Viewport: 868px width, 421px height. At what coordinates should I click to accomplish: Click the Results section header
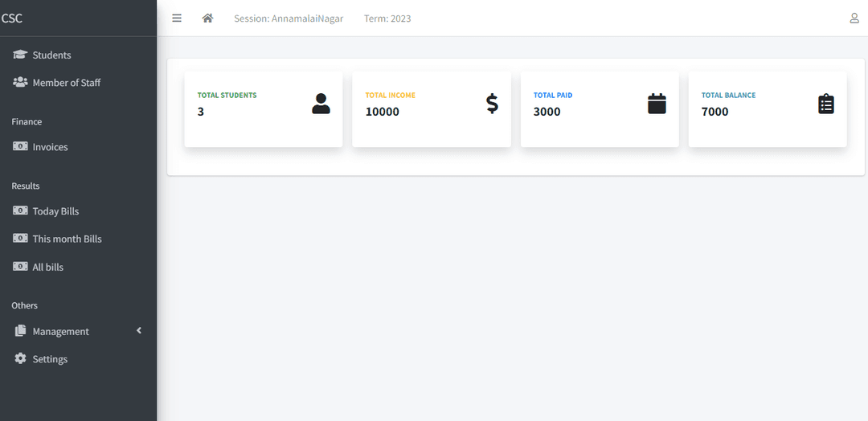(26, 186)
